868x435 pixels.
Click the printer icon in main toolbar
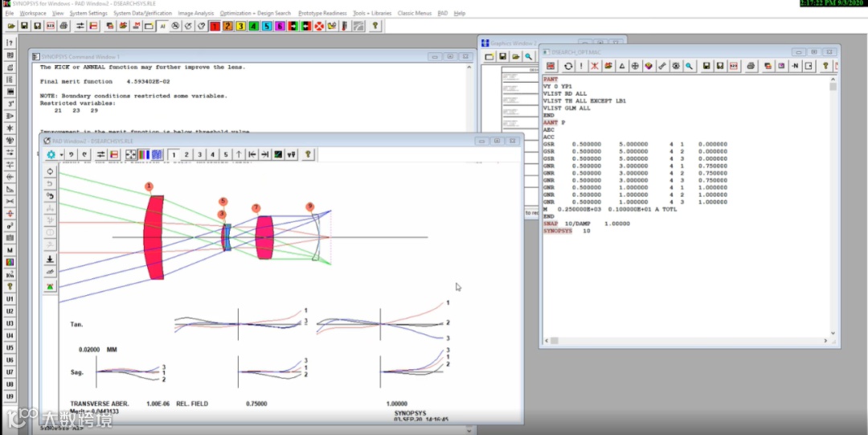click(x=63, y=26)
